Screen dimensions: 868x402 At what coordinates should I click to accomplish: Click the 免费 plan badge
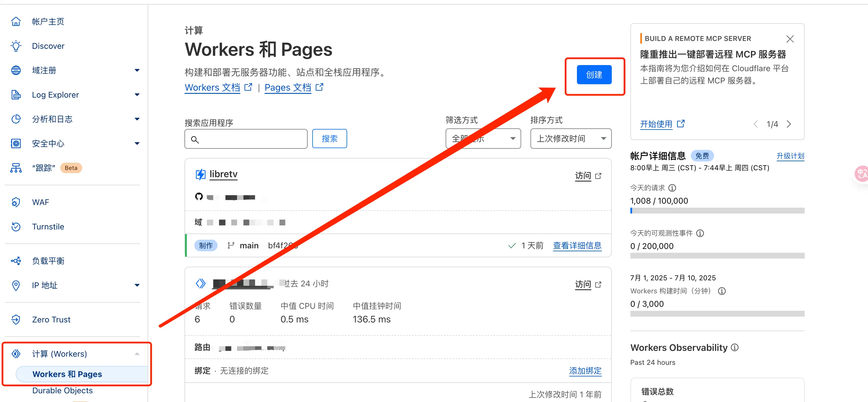(702, 156)
